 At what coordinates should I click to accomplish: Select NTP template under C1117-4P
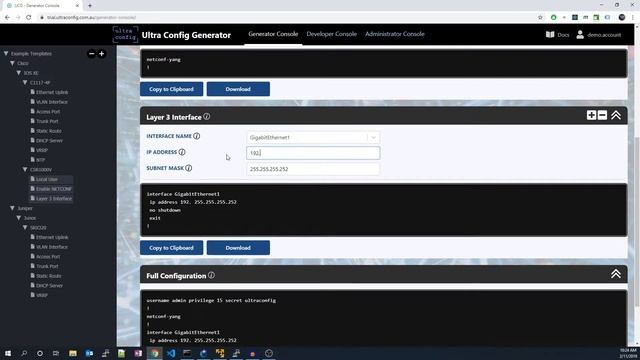pos(38,160)
